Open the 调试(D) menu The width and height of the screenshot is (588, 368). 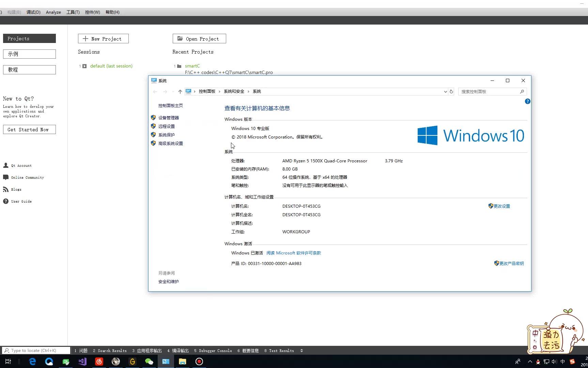click(33, 12)
